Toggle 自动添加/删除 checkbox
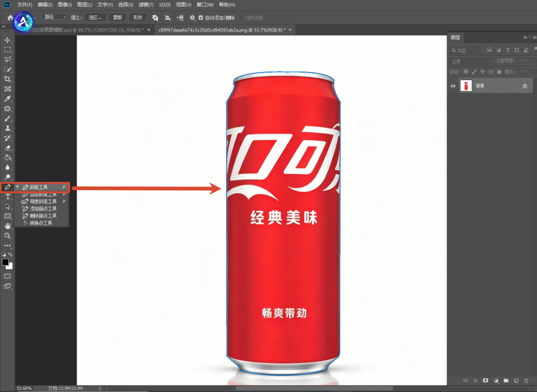The height and width of the screenshot is (392, 537). [x=201, y=18]
